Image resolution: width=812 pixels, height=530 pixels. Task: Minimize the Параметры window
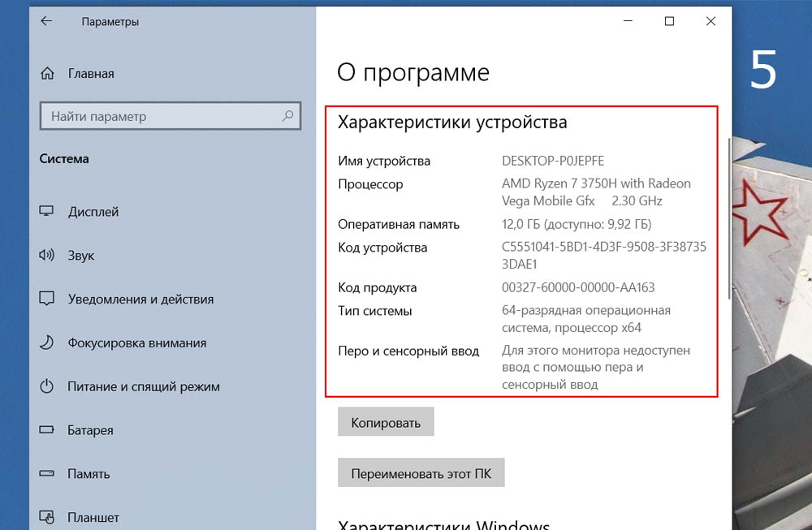click(x=628, y=21)
